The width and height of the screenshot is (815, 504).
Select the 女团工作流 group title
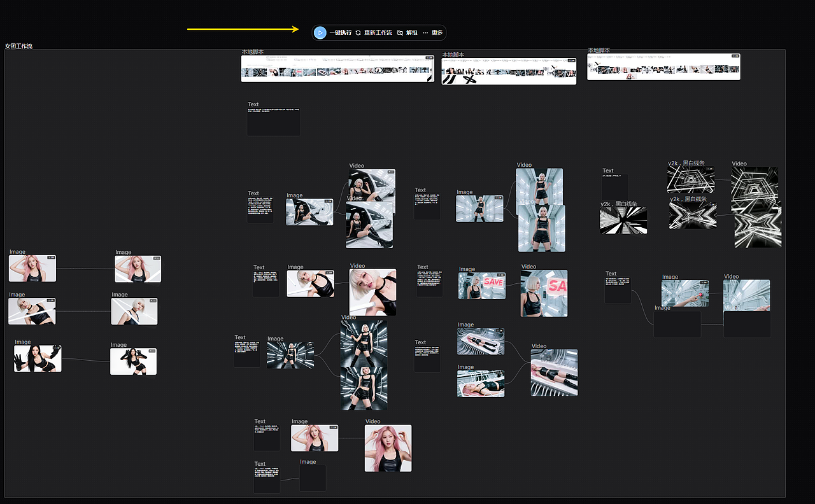(x=18, y=46)
